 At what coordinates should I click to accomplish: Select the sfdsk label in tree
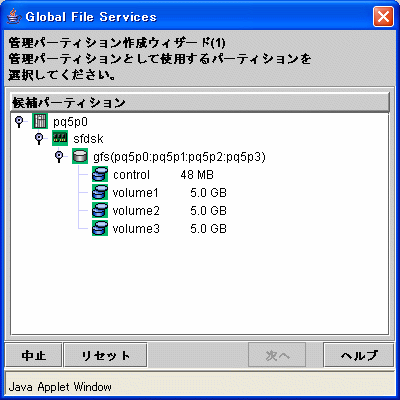pyautogui.click(x=88, y=139)
